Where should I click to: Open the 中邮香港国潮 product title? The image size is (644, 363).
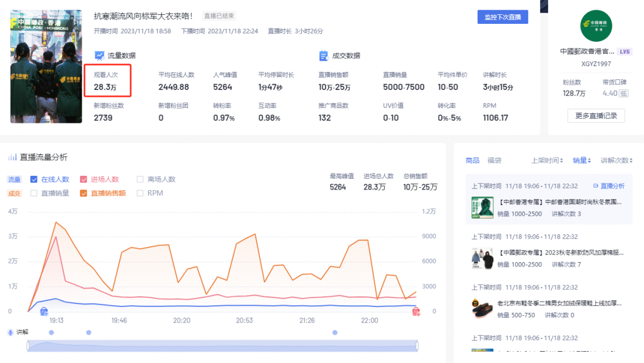[560, 202]
